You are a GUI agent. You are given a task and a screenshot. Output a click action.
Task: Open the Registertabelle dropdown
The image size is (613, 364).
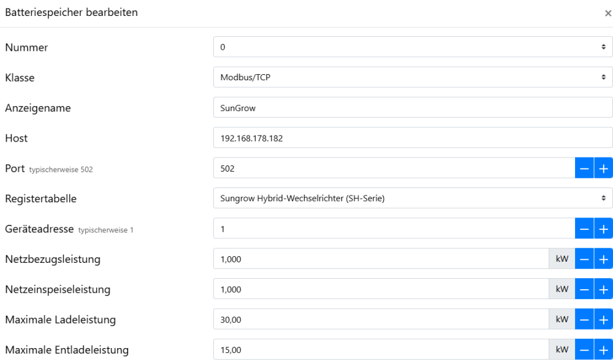(x=412, y=198)
